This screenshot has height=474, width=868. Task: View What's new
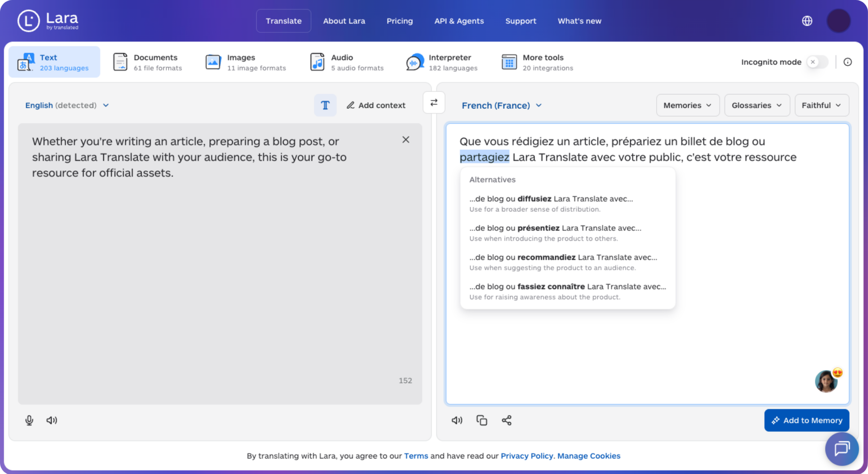coord(579,21)
